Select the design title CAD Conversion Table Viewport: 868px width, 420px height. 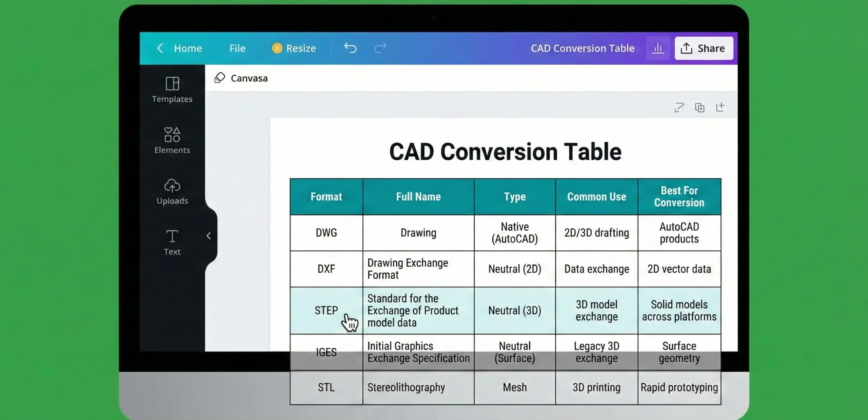[582, 48]
